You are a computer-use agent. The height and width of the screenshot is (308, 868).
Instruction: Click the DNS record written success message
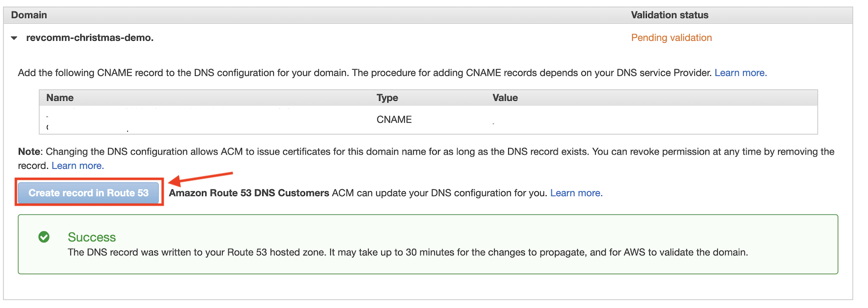click(408, 252)
